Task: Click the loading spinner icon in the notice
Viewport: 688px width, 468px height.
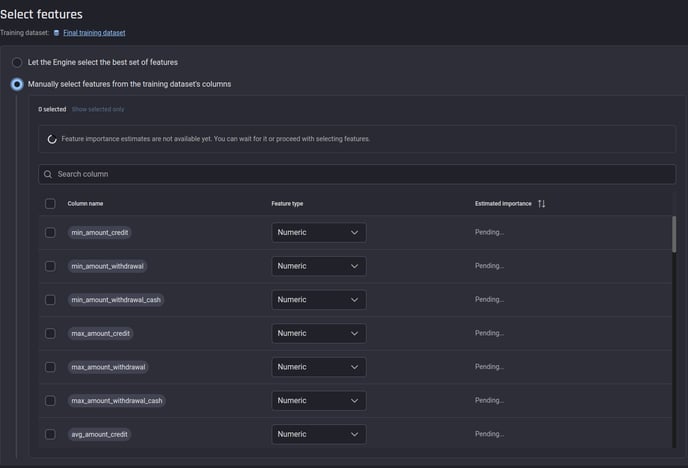Action: click(x=52, y=139)
